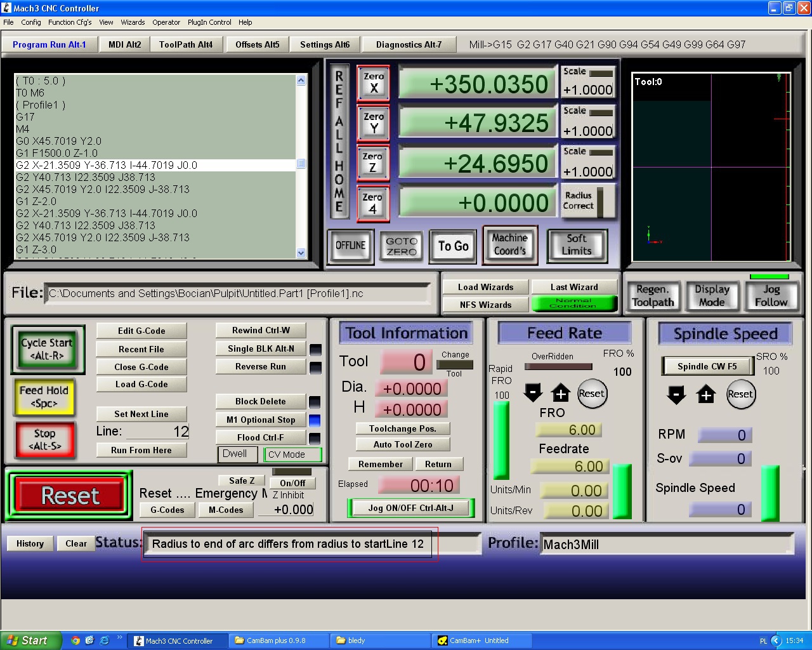Switch to Program Run Alt-1 tab

(x=49, y=44)
